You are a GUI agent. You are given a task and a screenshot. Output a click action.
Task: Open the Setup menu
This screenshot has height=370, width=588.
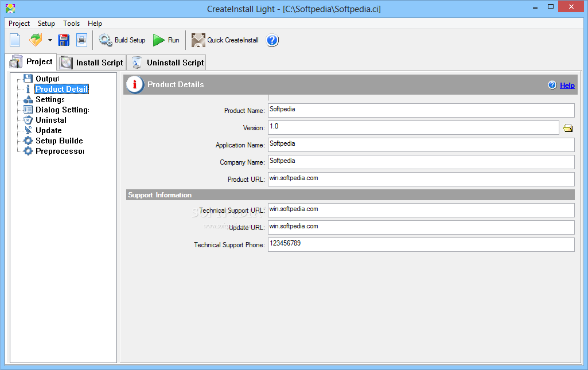coord(46,24)
